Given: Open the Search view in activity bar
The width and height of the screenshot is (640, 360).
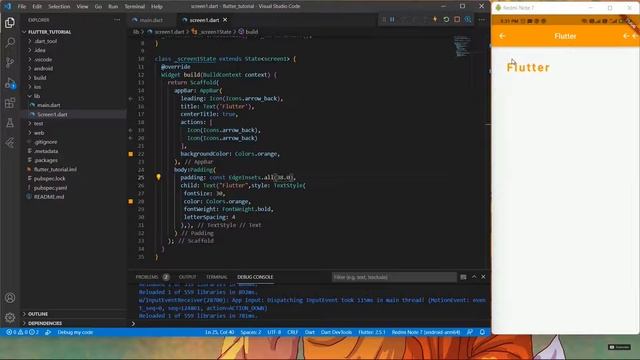Looking at the screenshot, I should (x=10, y=42).
